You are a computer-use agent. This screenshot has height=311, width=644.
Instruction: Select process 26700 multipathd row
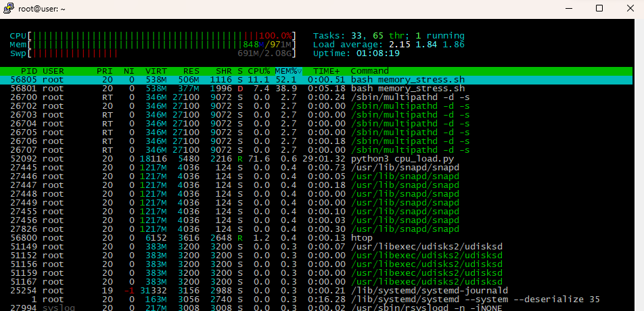click(x=317, y=97)
